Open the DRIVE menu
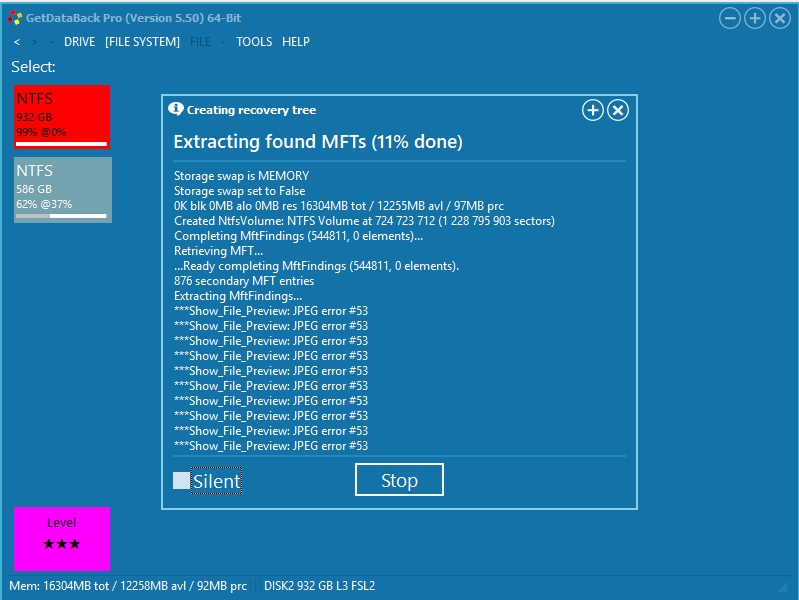799x600 pixels. [79, 42]
